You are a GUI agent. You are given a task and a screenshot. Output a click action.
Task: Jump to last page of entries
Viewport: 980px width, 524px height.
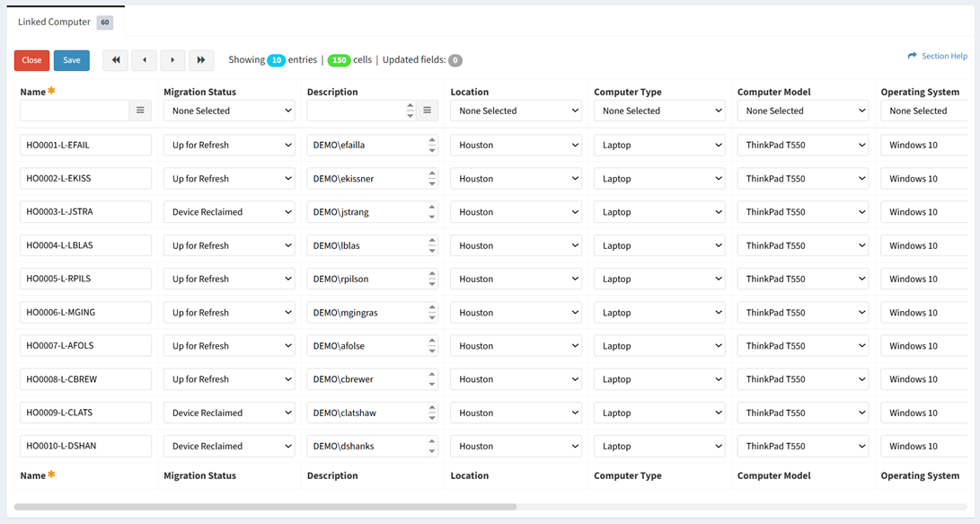coord(201,60)
